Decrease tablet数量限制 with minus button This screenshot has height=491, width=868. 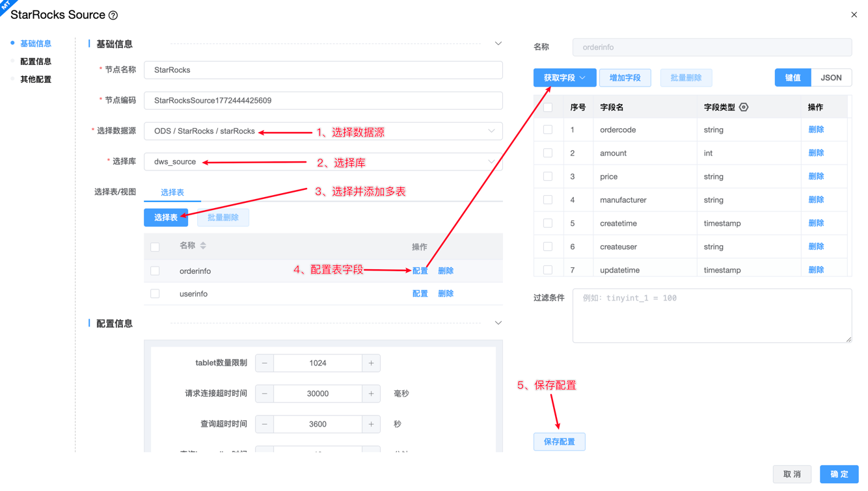[265, 363]
